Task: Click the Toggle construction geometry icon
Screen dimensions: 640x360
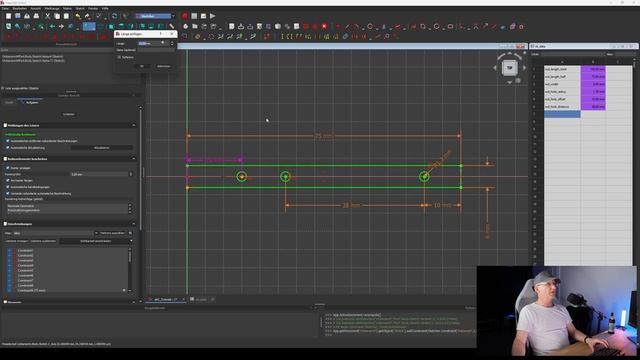Action: click(521, 27)
